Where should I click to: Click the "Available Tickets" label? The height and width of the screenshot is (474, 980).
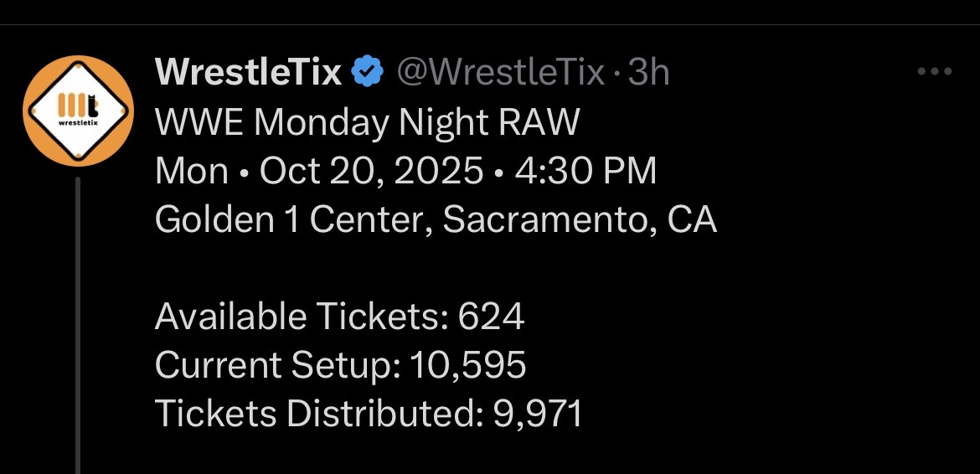(x=302, y=317)
